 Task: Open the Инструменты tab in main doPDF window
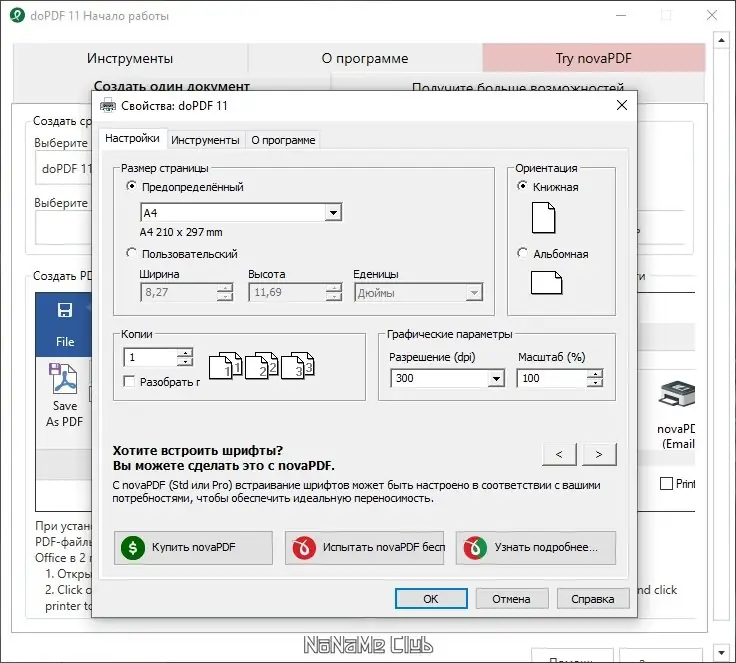click(x=130, y=58)
